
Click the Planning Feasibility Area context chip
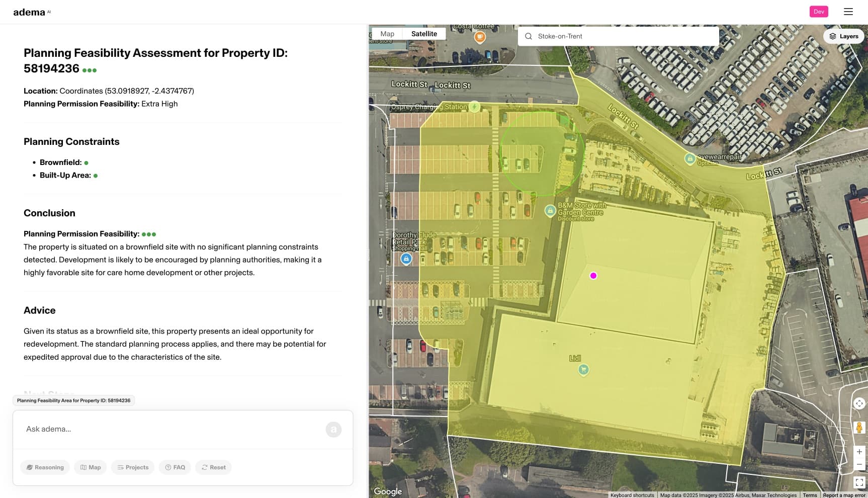coord(73,400)
